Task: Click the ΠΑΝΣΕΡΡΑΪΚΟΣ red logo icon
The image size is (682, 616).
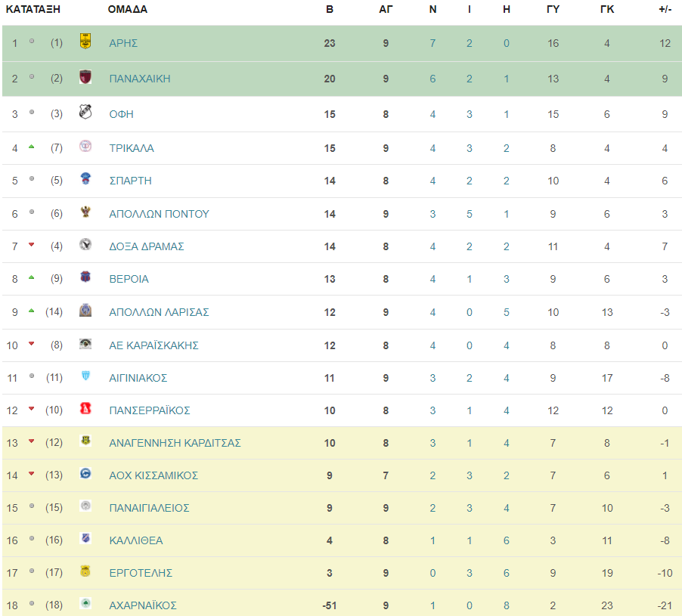Action: pyautogui.click(x=85, y=408)
